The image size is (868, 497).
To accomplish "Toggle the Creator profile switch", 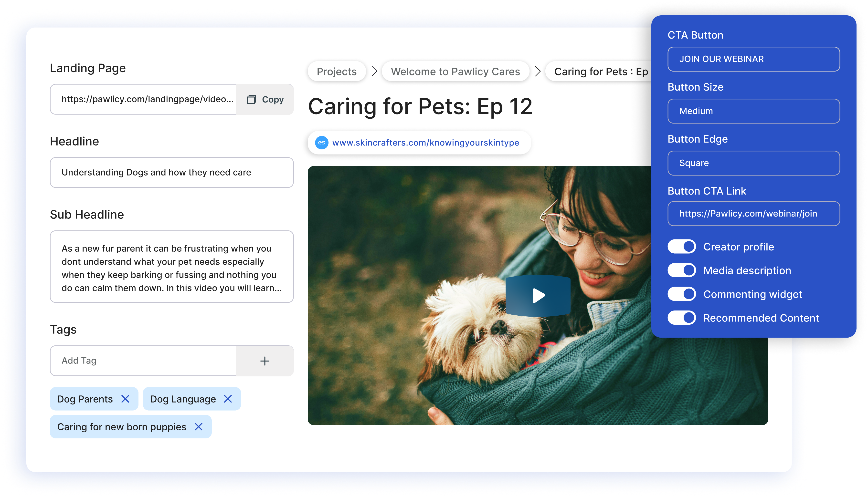I will (682, 246).
